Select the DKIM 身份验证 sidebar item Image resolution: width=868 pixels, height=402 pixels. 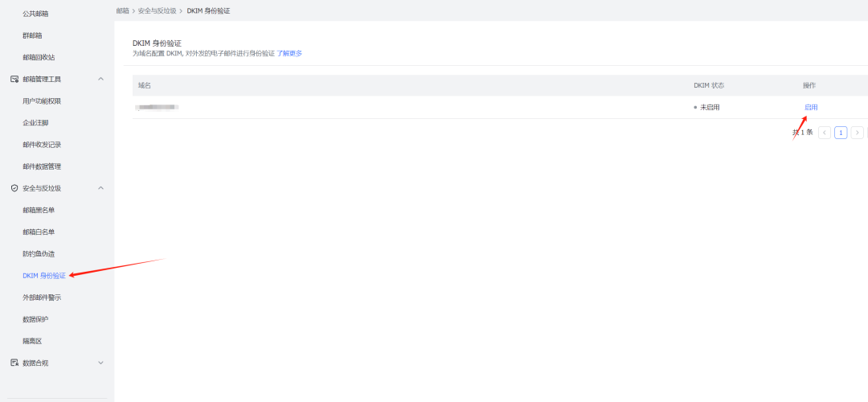[44, 275]
